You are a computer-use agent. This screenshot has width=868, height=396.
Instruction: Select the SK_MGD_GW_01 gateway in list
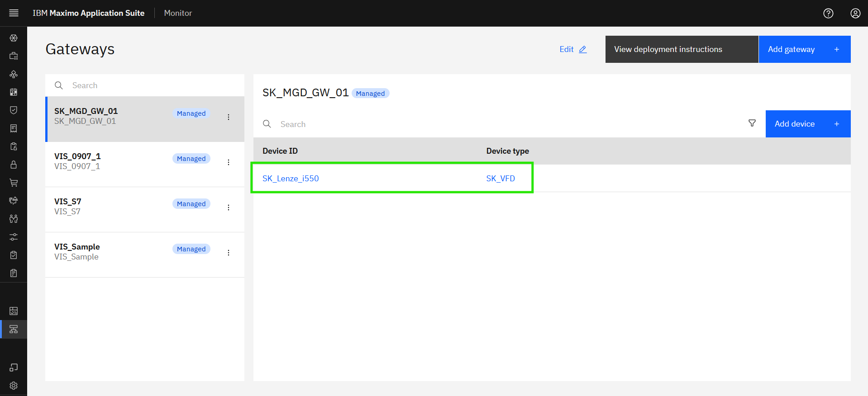[x=145, y=119]
